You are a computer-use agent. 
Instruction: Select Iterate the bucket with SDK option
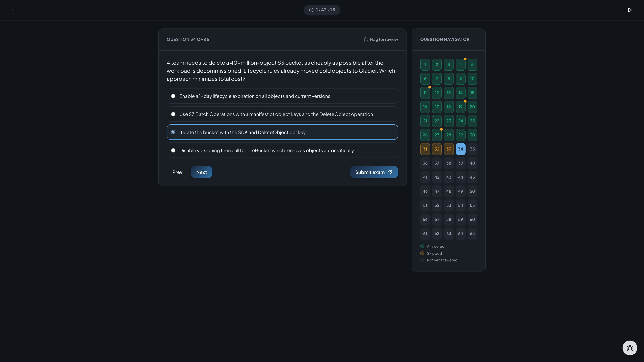click(x=282, y=132)
